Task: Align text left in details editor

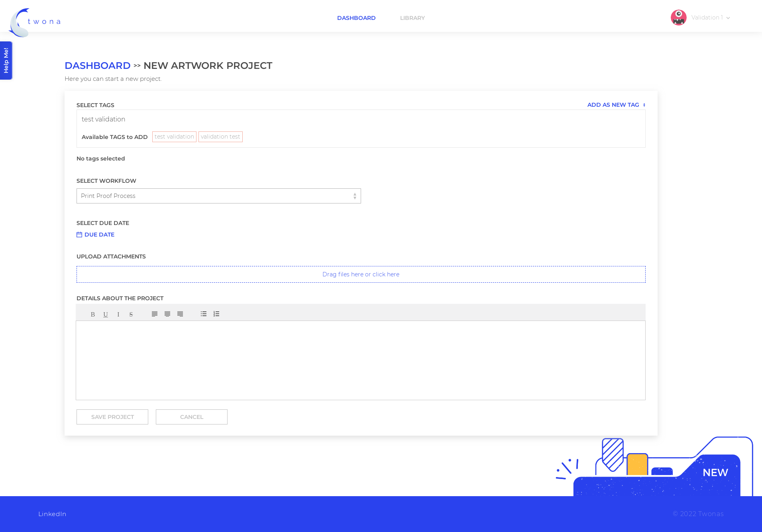Action: click(155, 314)
